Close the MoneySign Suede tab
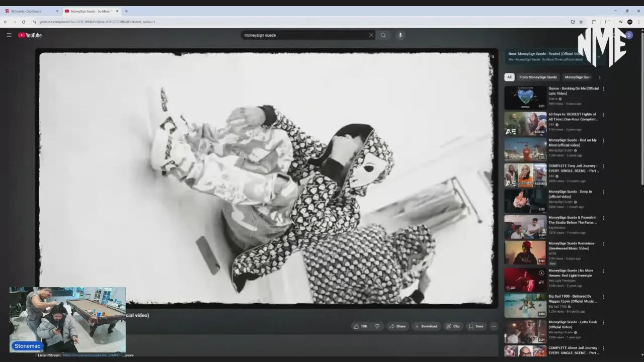The height and width of the screenshot is (362, 644). click(x=117, y=11)
